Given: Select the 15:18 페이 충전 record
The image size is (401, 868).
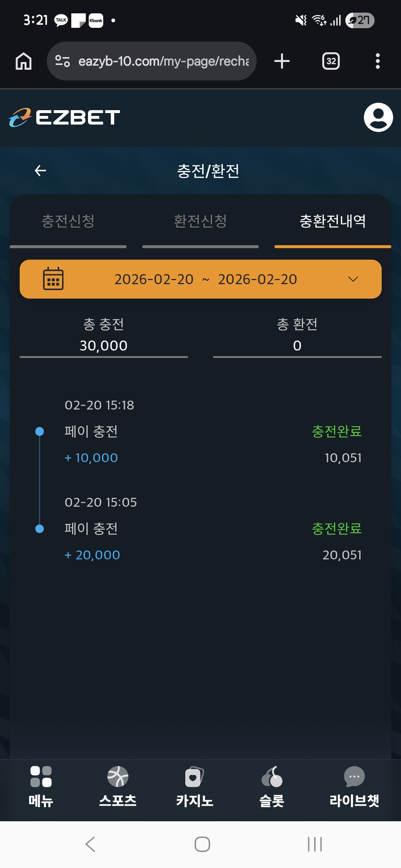Looking at the screenshot, I should pos(200,431).
